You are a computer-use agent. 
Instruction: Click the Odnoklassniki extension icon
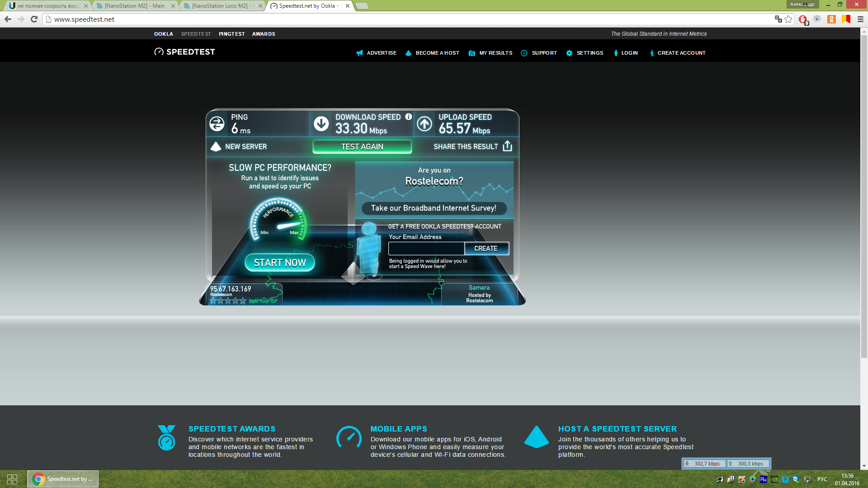(x=831, y=19)
